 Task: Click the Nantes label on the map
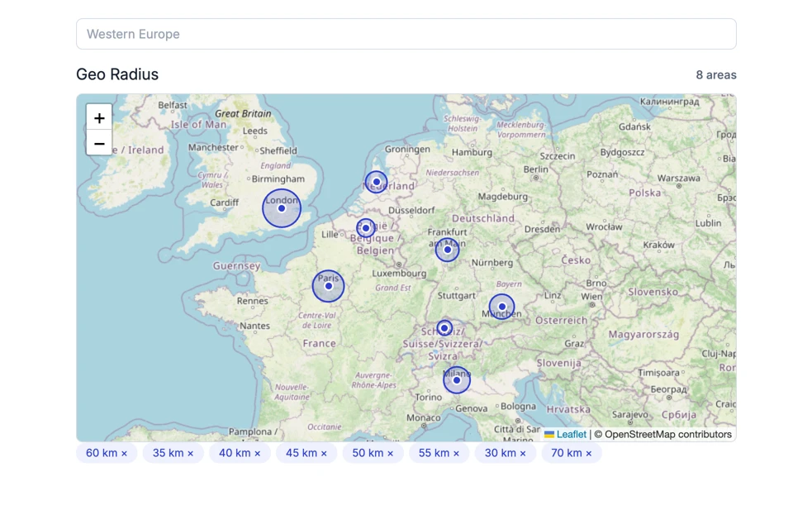pyautogui.click(x=254, y=326)
